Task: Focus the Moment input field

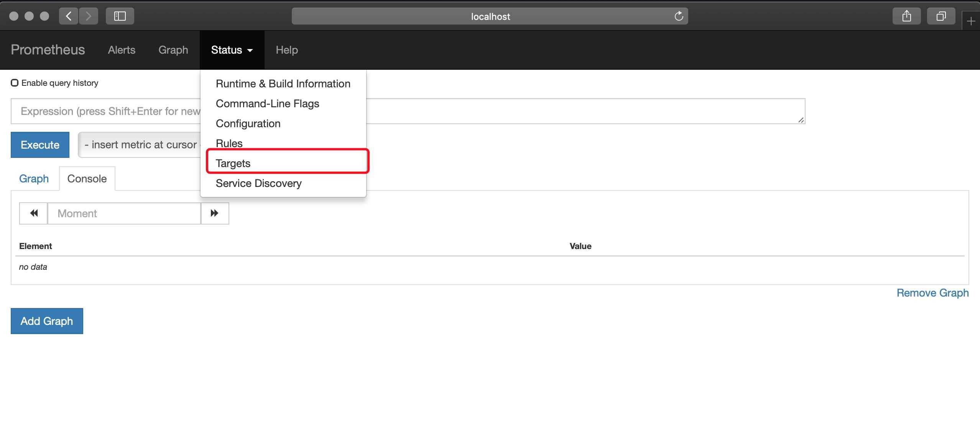Action: (124, 213)
